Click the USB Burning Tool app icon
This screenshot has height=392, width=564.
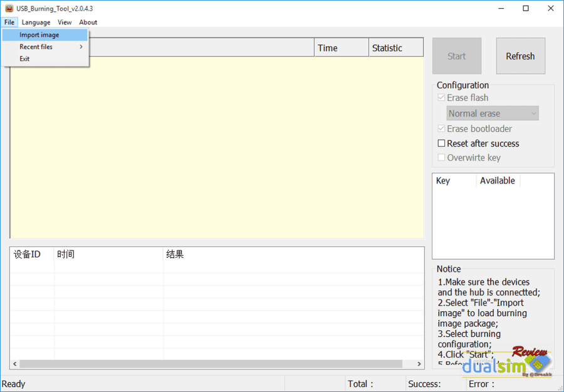tap(9, 8)
